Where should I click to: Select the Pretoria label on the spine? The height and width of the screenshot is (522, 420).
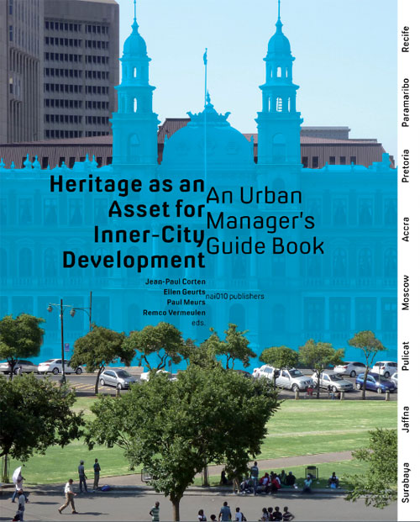[405, 166]
